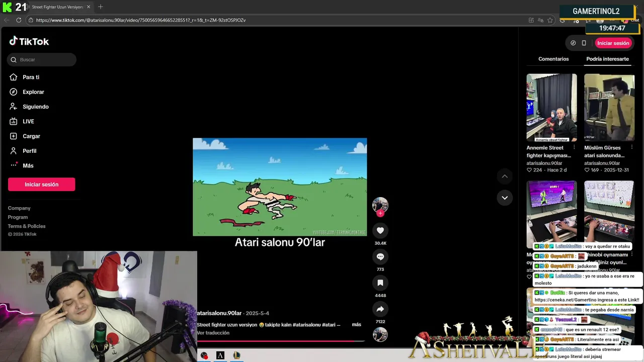This screenshot has height=362, width=644.
Task: Open League of Legends taskbar icon
Action: [x=236, y=355]
